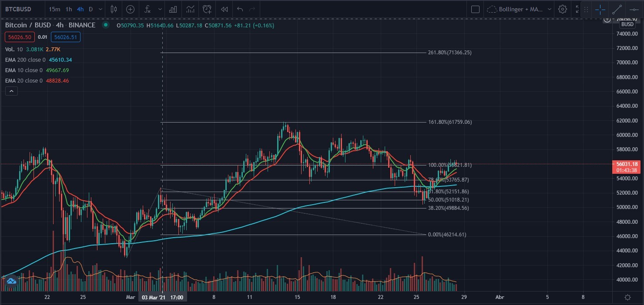Click the plus button on price axis

coord(607,19)
